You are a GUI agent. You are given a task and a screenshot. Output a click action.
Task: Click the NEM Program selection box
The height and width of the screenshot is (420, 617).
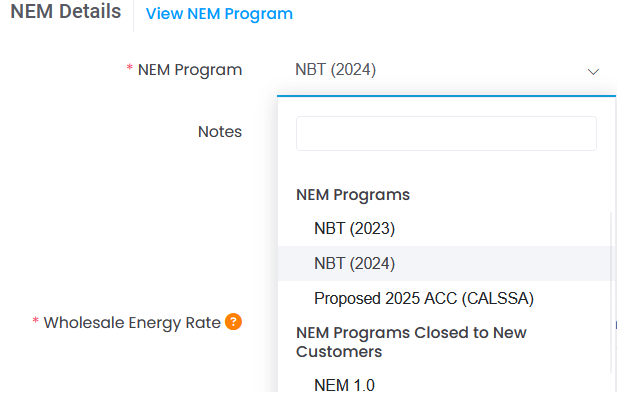(x=447, y=70)
